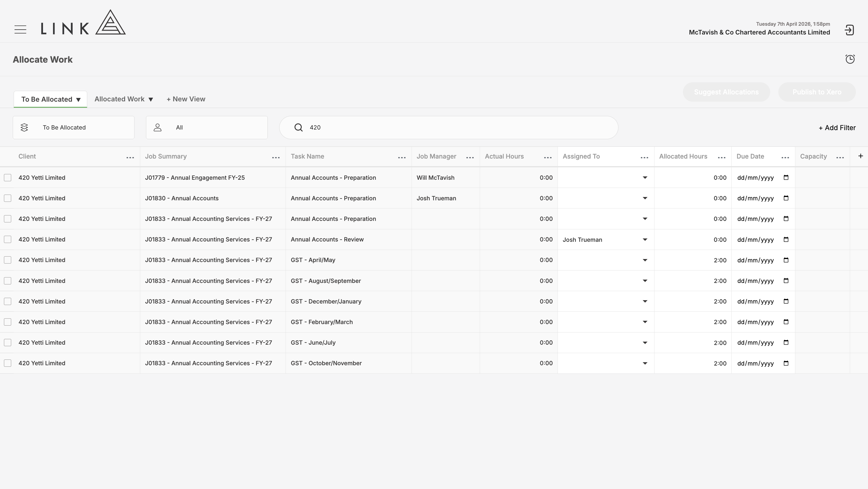Viewport: 868px width, 489px height.
Task: Click + Add Filter
Action: tap(837, 128)
